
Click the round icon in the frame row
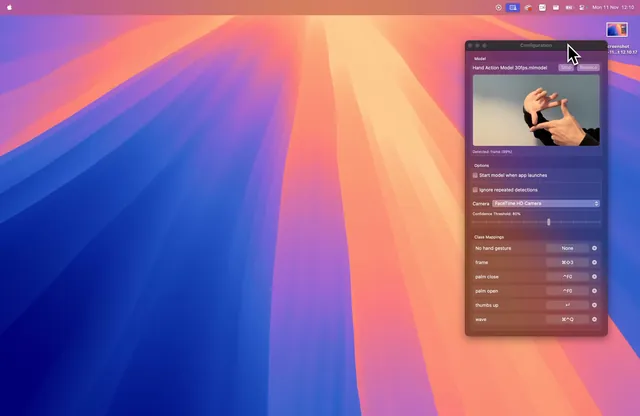click(594, 263)
